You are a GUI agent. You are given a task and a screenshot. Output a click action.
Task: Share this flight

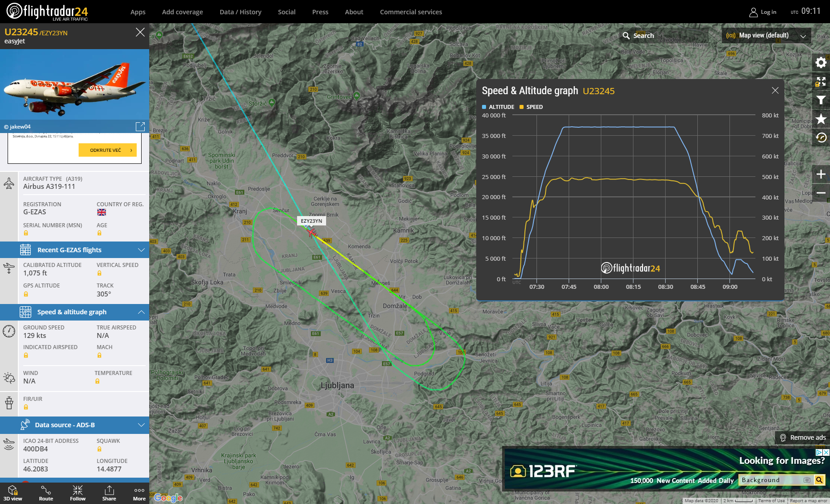click(109, 493)
